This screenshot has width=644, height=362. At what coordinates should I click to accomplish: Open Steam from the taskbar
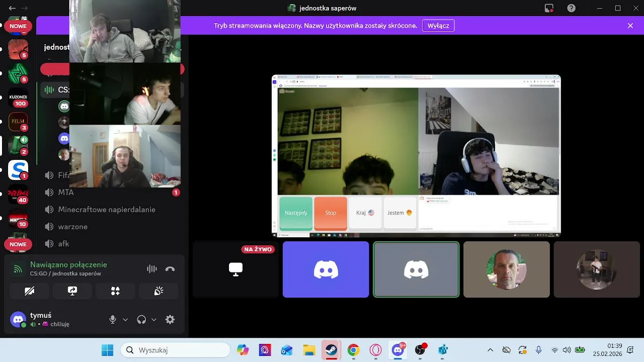coord(332,350)
